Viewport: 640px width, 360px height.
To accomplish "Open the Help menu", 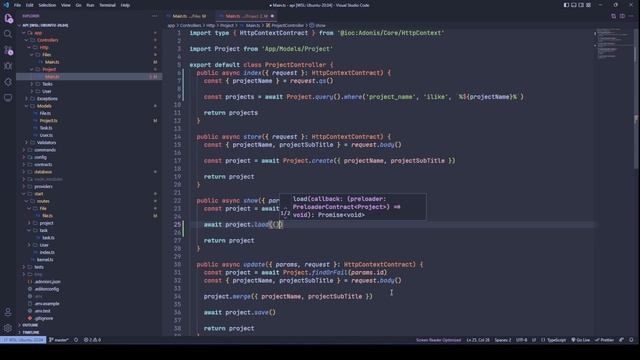I will [x=125, y=5].
